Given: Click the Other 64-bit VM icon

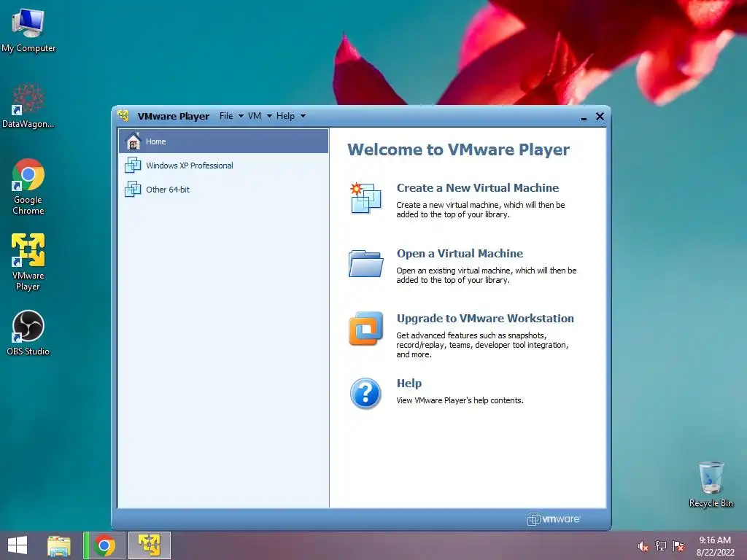Looking at the screenshot, I should coord(133,189).
